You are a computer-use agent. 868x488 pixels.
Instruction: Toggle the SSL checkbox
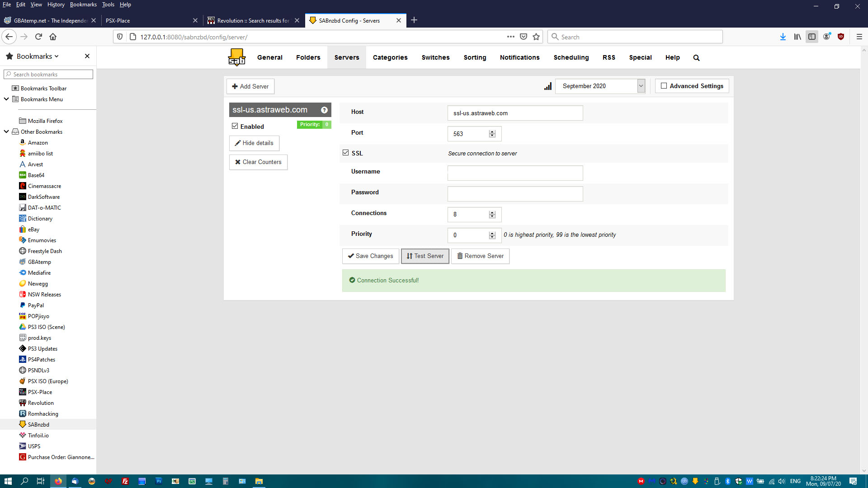click(x=346, y=153)
